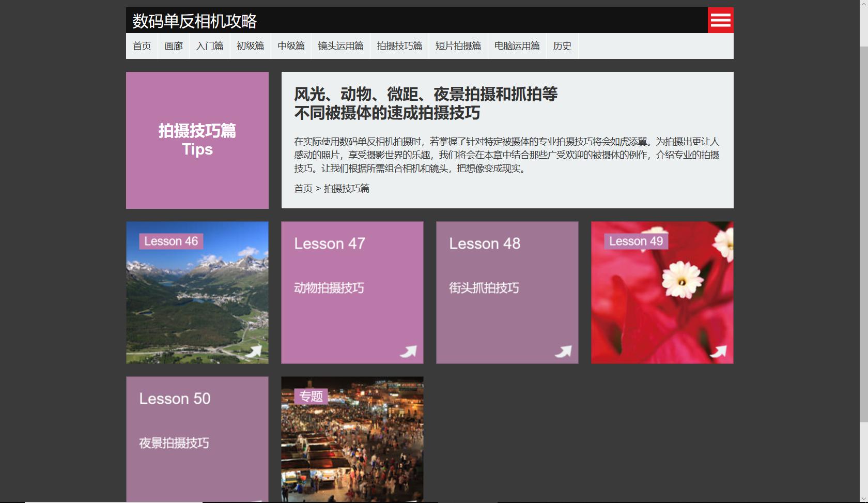Go to the 镜头运用篇 section
This screenshot has width=868, height=503.
point(340,46)
